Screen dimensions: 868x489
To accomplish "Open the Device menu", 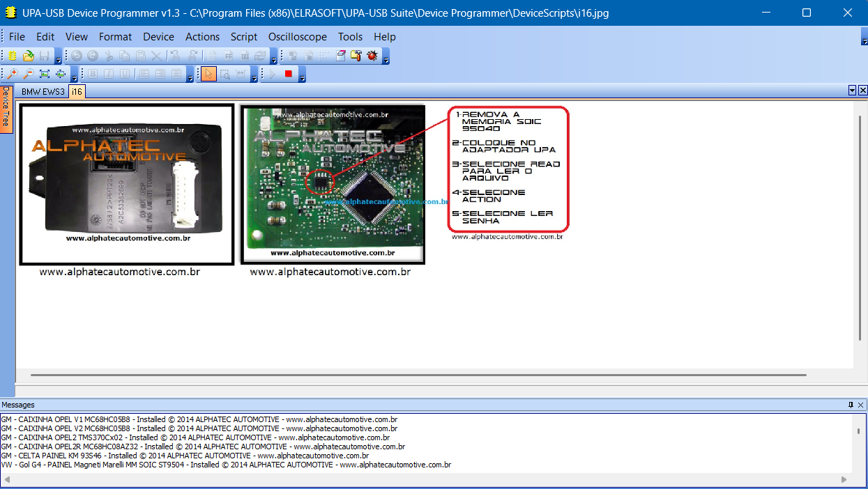I will 159,37.
